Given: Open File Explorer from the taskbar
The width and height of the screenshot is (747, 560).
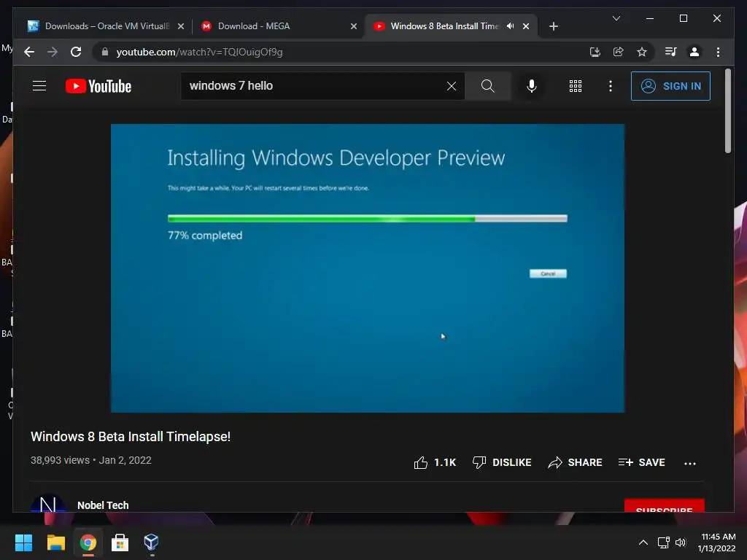Looking at the screenshot, I should click(x=55, y=542).
